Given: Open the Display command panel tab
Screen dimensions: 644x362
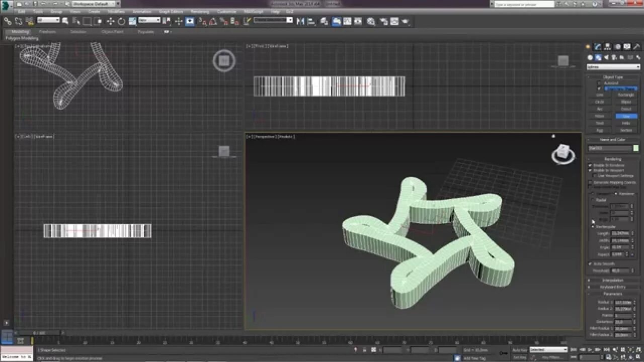Looking at the screenshot, I should click(627, 47).
